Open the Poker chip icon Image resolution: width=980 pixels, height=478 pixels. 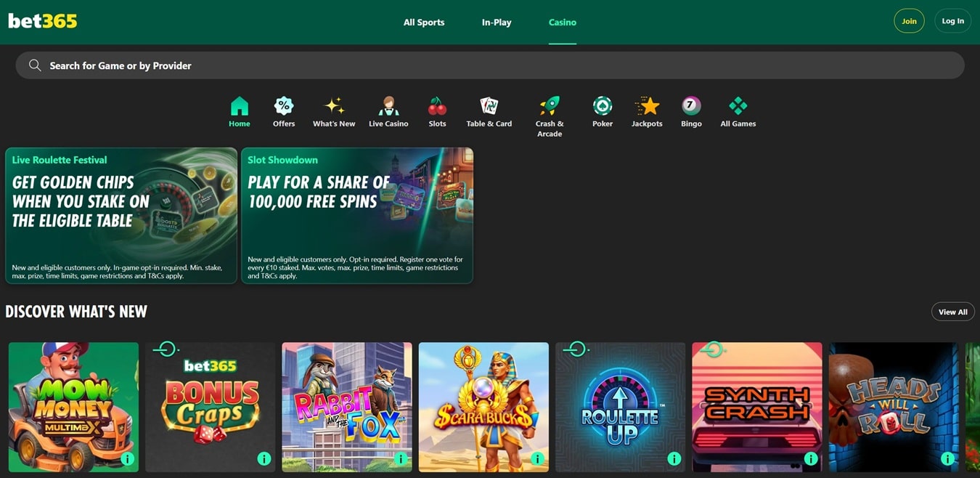[x=603, y=106]
